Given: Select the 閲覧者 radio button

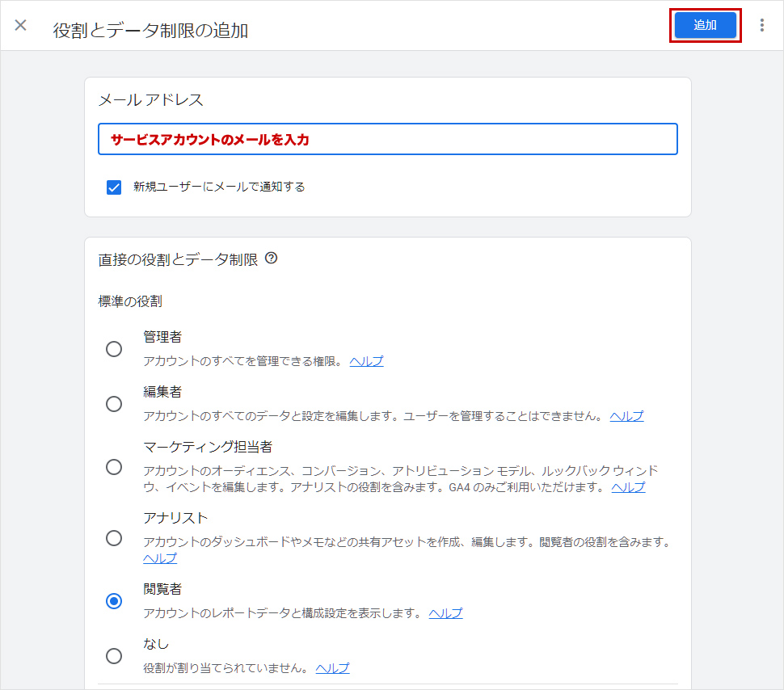Looking at the screenshot, I should point(114,601).
